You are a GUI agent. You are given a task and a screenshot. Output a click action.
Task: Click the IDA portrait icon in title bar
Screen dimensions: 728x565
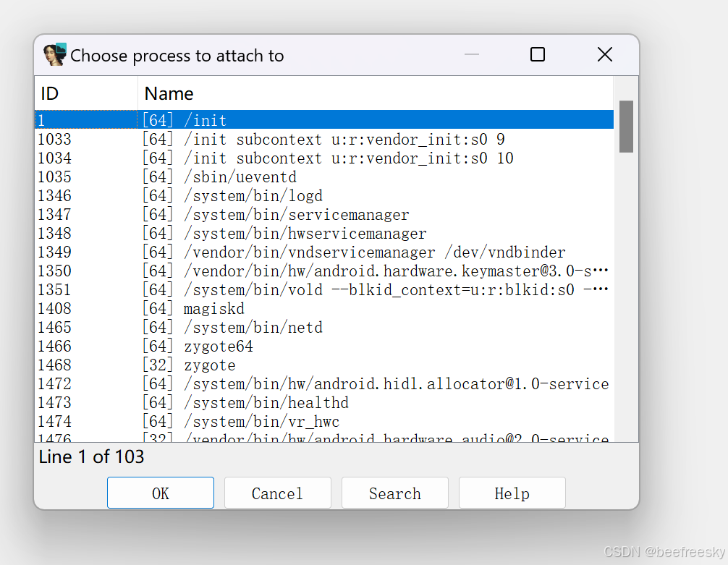[55, 55]
